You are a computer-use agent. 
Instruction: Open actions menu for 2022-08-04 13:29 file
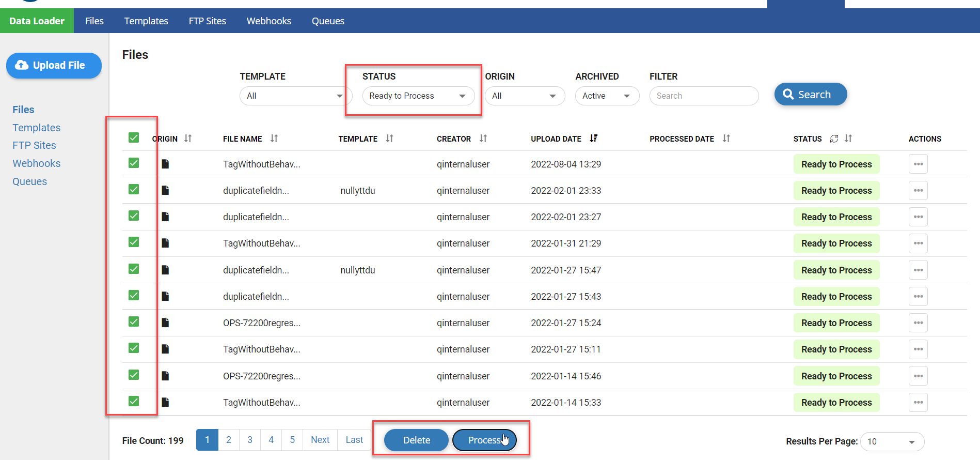coord(918,164)
